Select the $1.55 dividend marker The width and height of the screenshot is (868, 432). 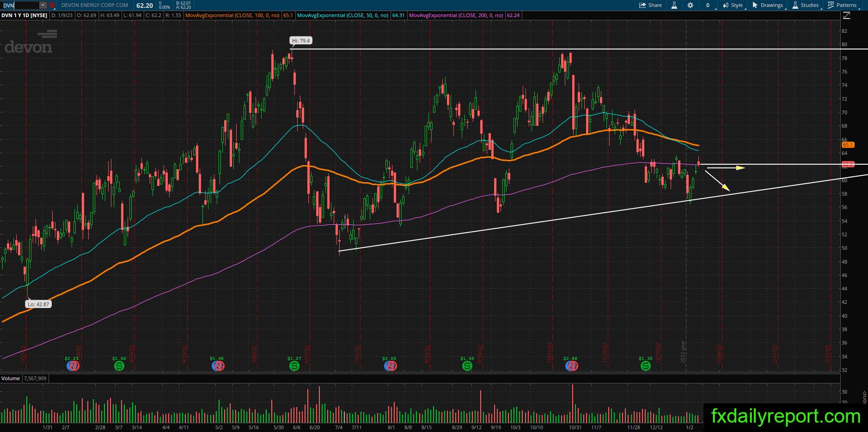click(x=467, y=366)
